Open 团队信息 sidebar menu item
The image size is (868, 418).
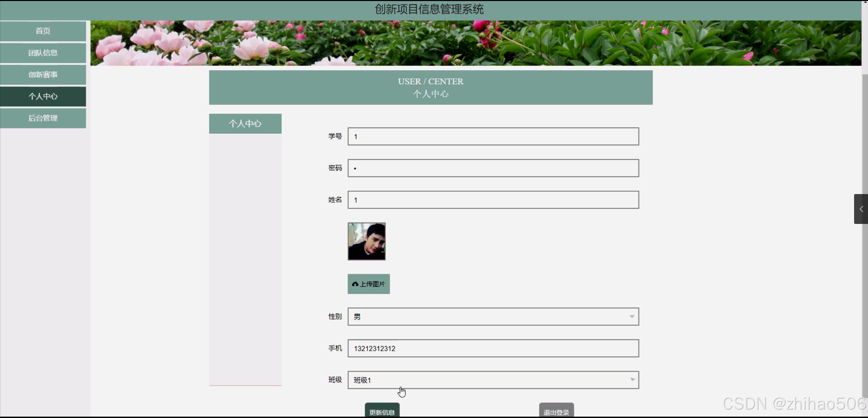coord(43,53)
